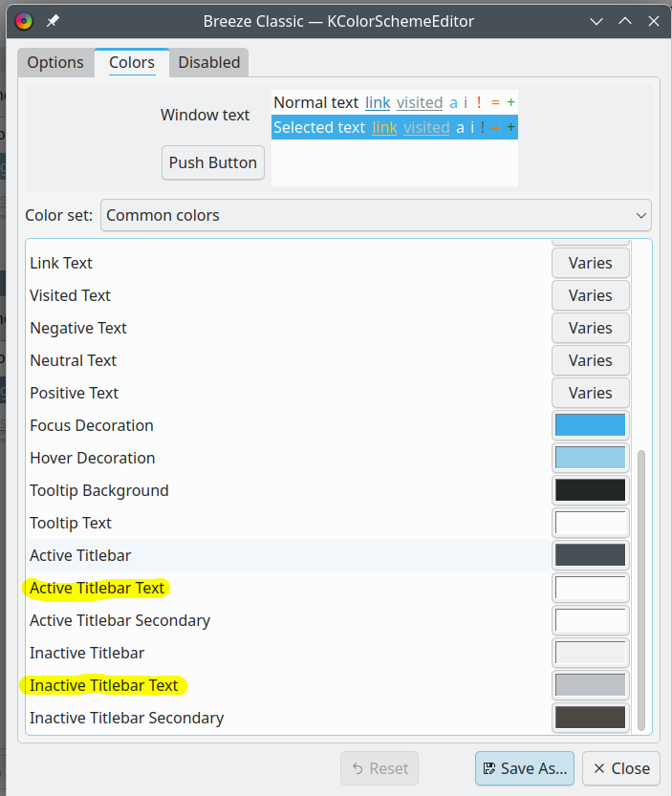Screen dimensions: 672x796
Task: Close the window with titlebar X
Action: [654, 21]
